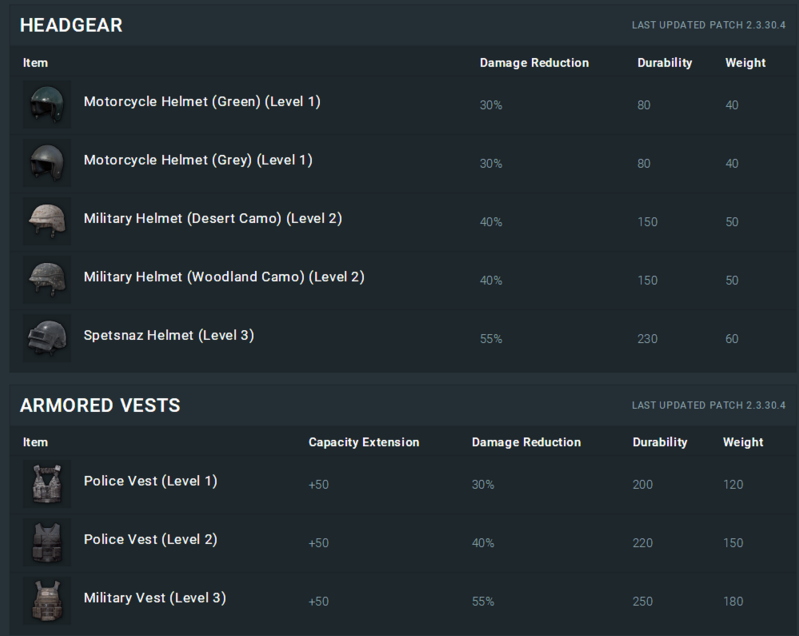Screen dimensions: 799x636
Task: Select the Woodland Camo Military Helmet icon
Action: coord(46,278)
